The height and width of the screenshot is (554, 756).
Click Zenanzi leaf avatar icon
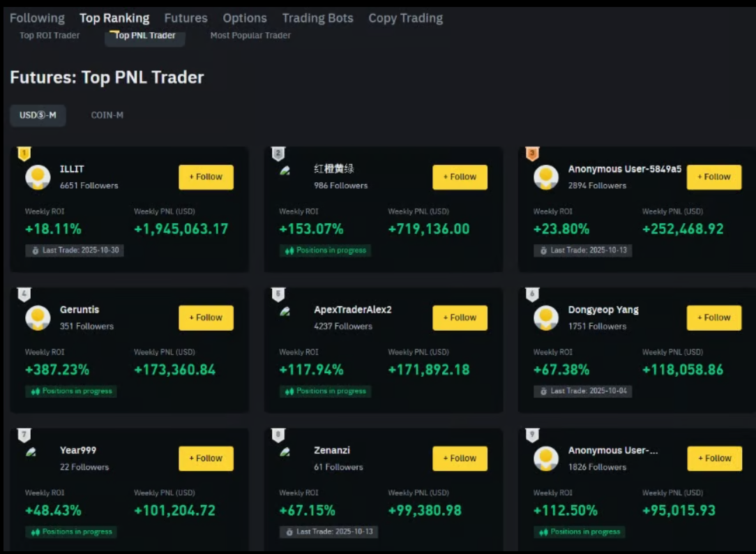[285, 452]
